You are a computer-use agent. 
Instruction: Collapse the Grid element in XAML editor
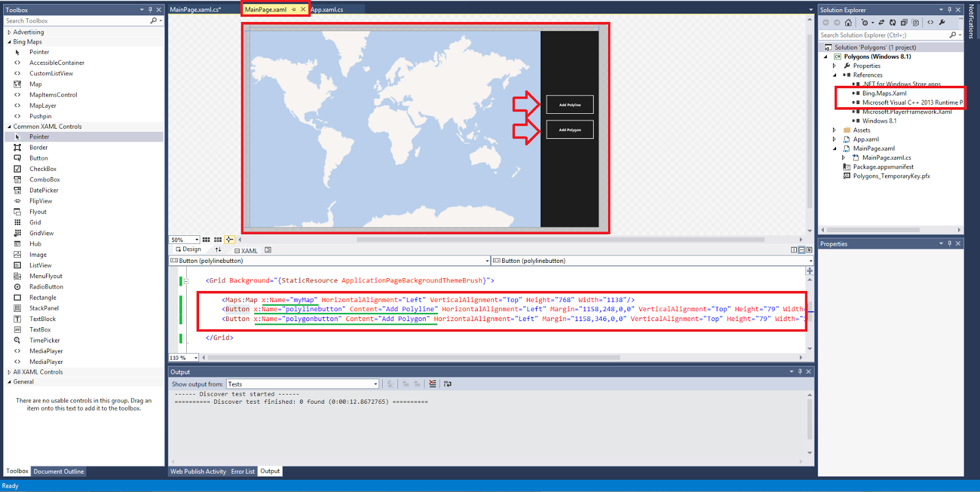[x=186, y=281]
